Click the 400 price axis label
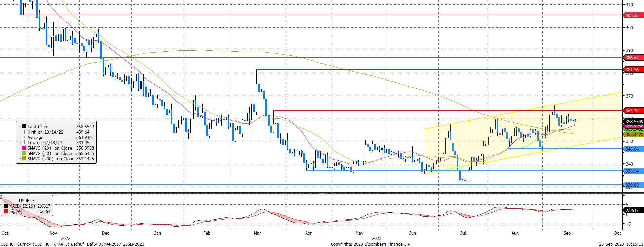The image size is (644, 247). tap(629, 28)
